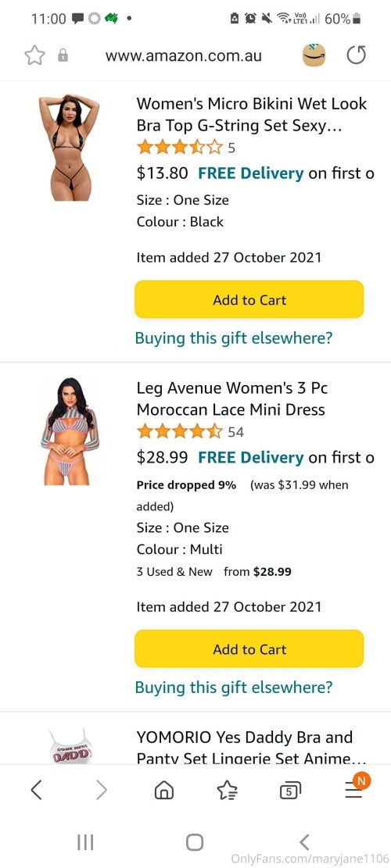This screenshot has height=868, width=391.
Task: Open the browser home page icon
Action: 164,791
